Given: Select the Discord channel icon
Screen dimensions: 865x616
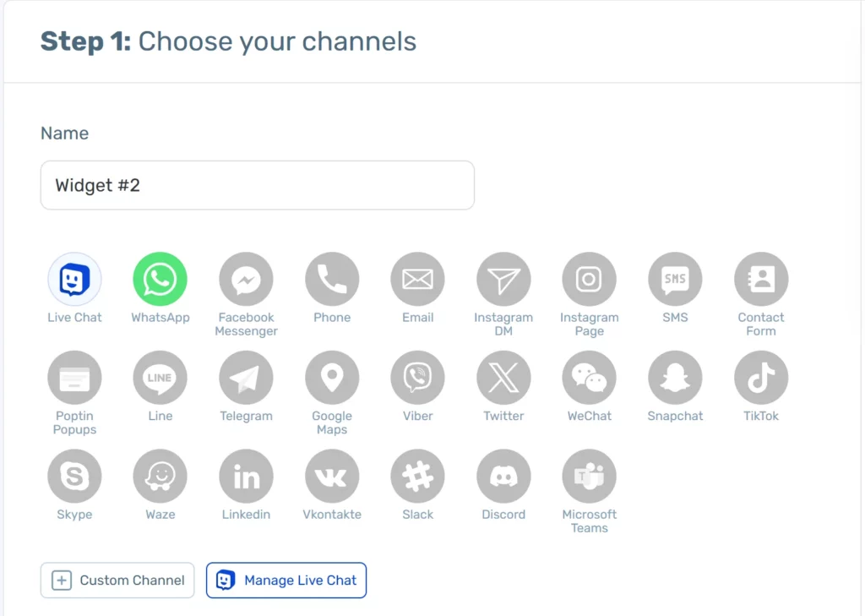Looking at the screenshot, I should [503, 476].
